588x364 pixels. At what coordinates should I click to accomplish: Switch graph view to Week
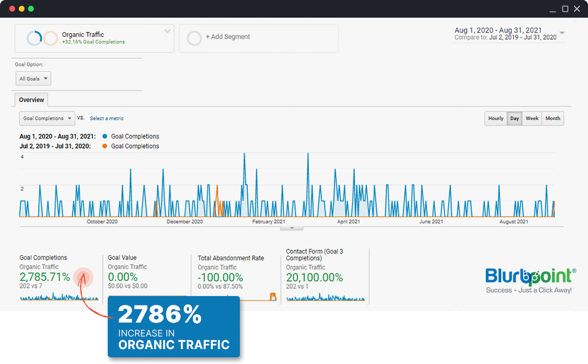pos(532,119)
